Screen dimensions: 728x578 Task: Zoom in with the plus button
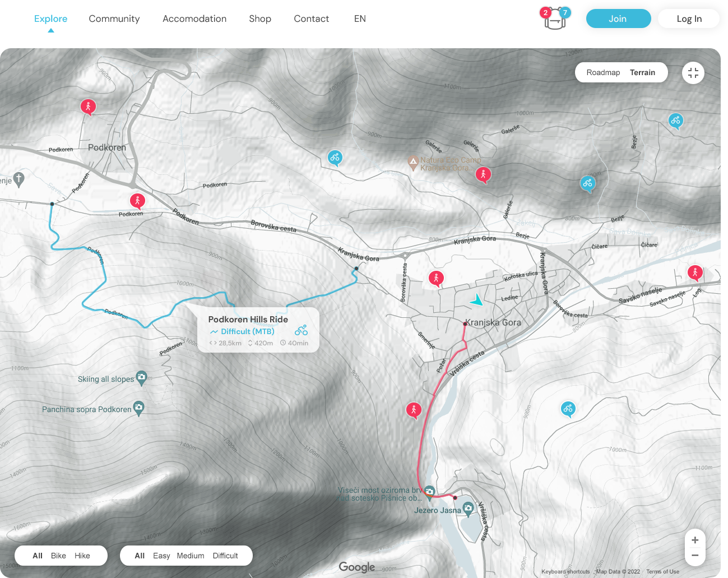click(695, 540)
